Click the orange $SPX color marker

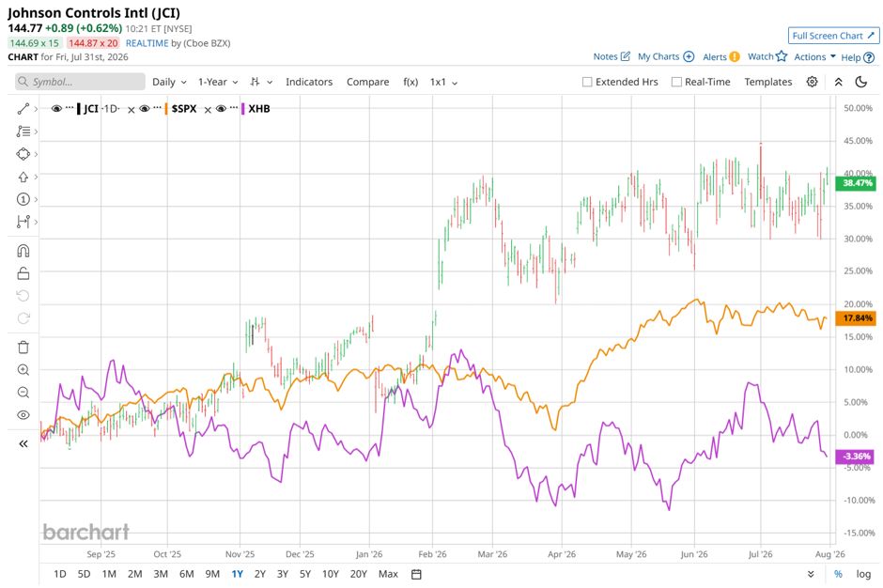coord(166,109)
